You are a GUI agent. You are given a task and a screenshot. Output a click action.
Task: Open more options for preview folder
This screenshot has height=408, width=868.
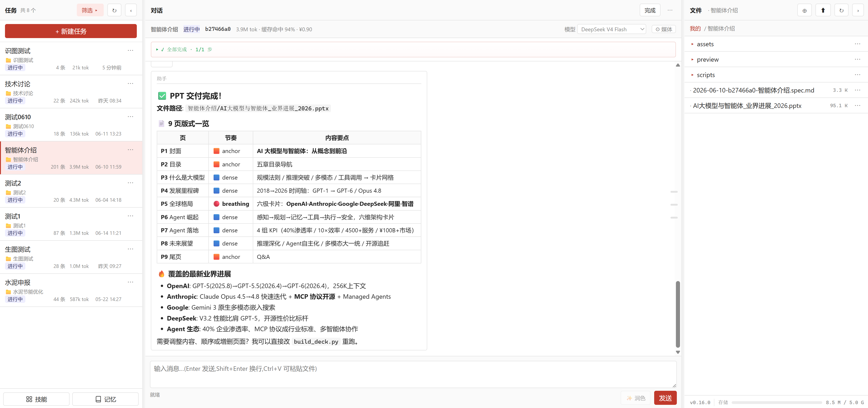tap(858, 59)
